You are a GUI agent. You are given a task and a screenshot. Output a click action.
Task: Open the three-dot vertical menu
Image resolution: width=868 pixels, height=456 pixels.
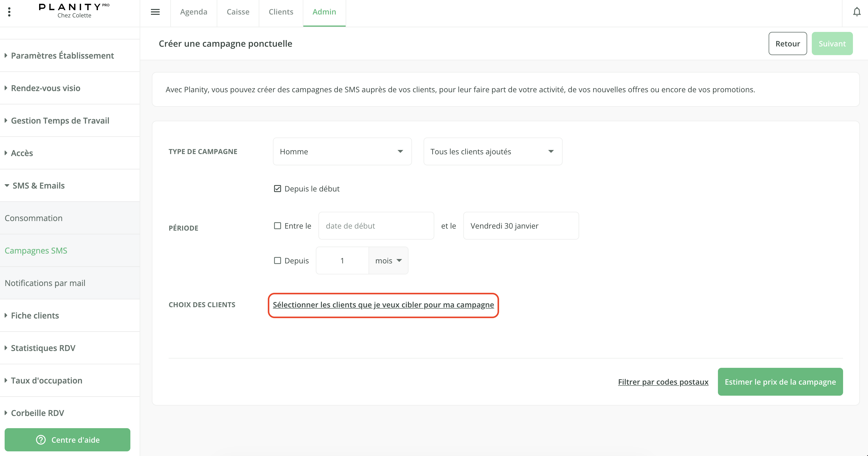[9, 12]
